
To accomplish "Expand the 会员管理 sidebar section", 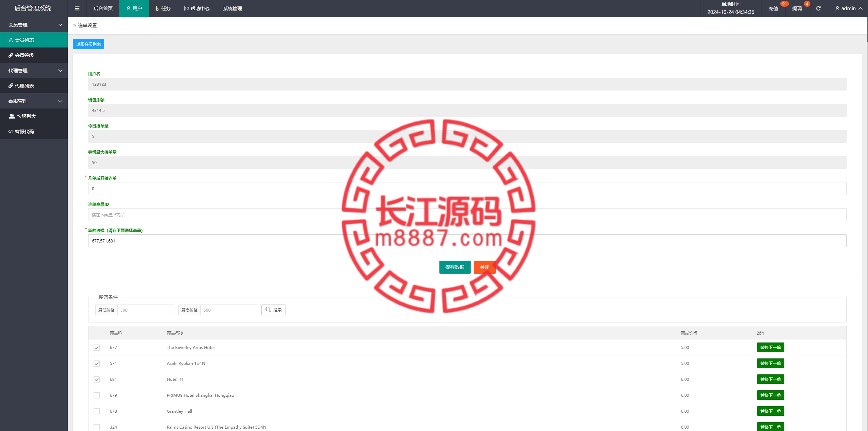I will [x=33, y=24].
